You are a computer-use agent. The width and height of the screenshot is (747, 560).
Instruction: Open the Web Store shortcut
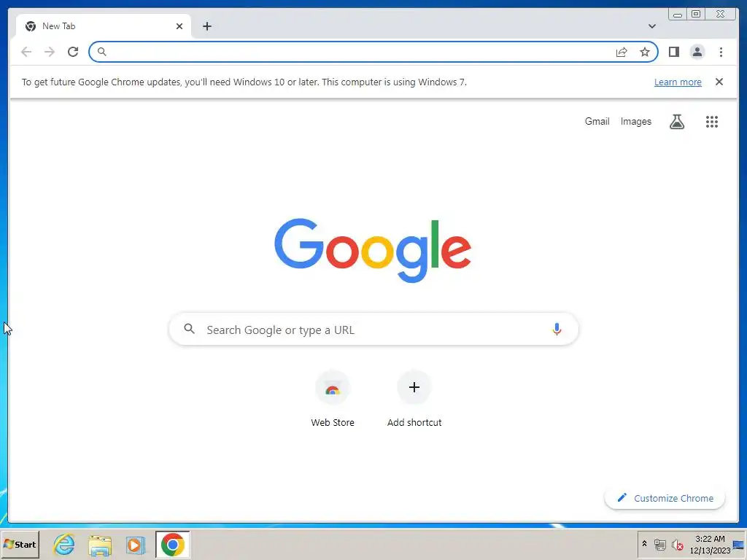coord(333,399)
